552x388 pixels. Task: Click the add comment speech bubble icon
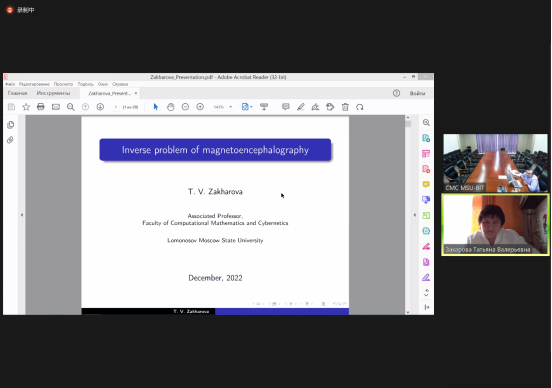click(x=286, y=107)
